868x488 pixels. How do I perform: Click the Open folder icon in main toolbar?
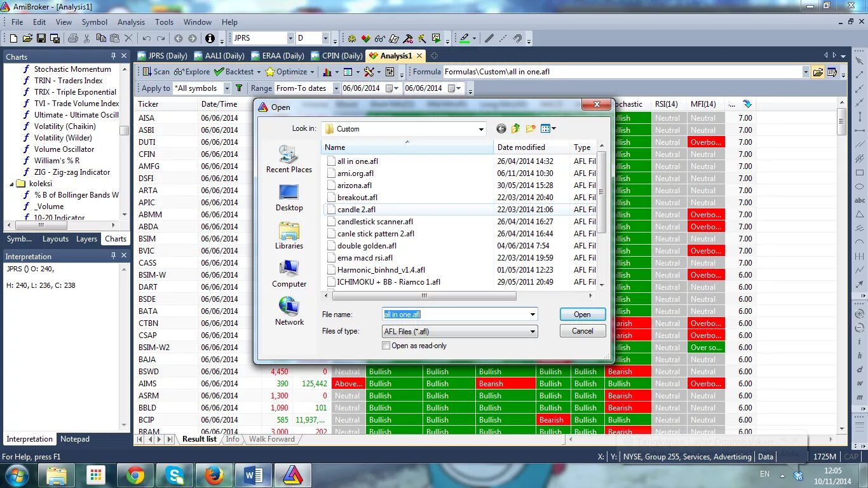coord(27,38)
